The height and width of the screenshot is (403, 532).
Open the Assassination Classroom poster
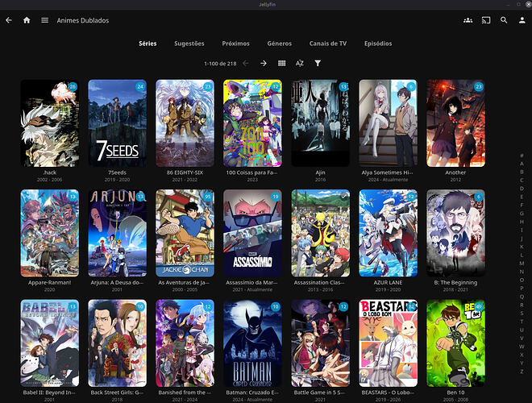[320, 233]
